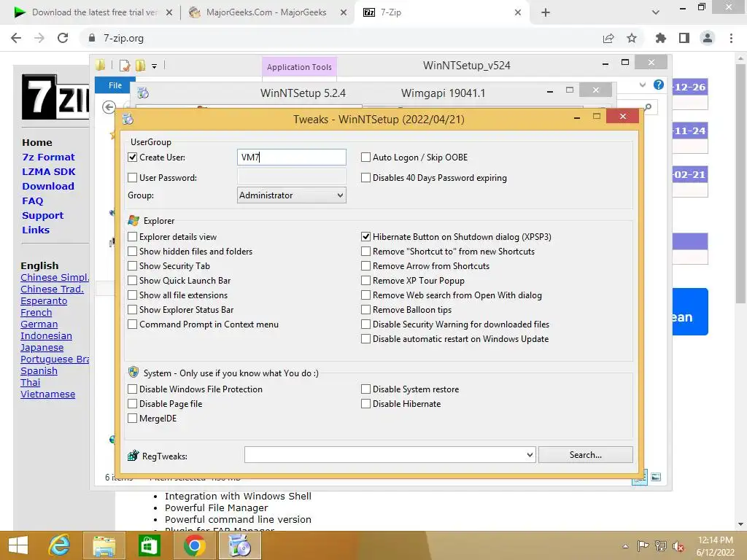
Task: Expand the RegTweaks combo box
Action: pyautogui.click(x=530, y=455)
